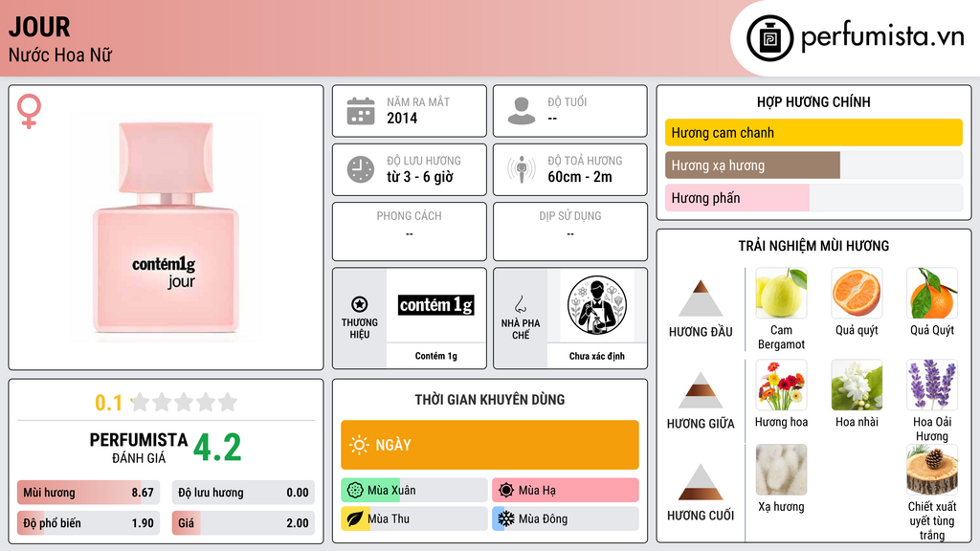
Task: Click the leaf icon for Mùa Thu
Action: click(355, 518)
